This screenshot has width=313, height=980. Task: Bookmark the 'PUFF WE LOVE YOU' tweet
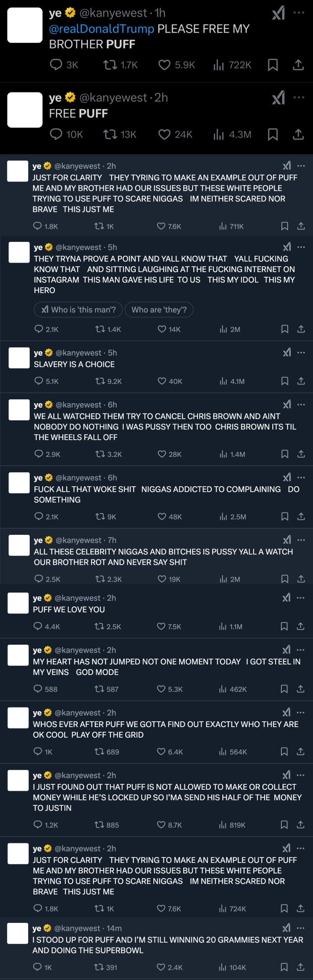284,626
